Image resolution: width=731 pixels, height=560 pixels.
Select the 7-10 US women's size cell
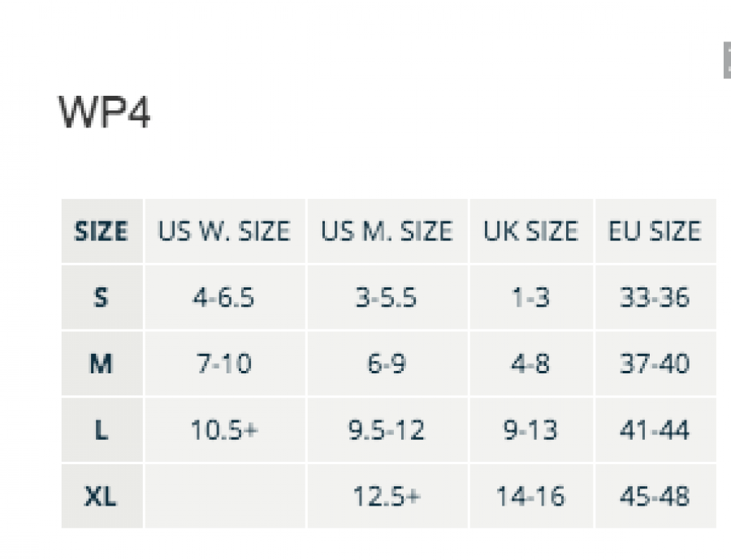(223, 364)
